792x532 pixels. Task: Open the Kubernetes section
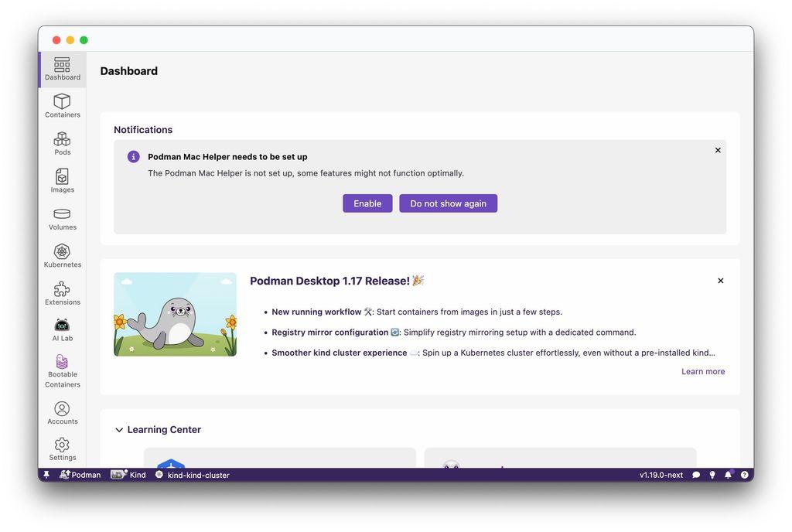click(62, 256)
